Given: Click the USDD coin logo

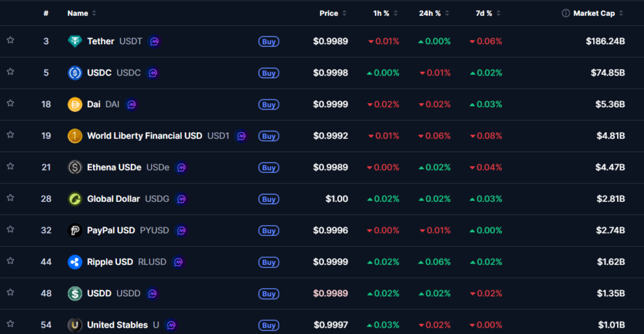Looking at the screenshot, I should pyautogui.click(x=75, y=293).
